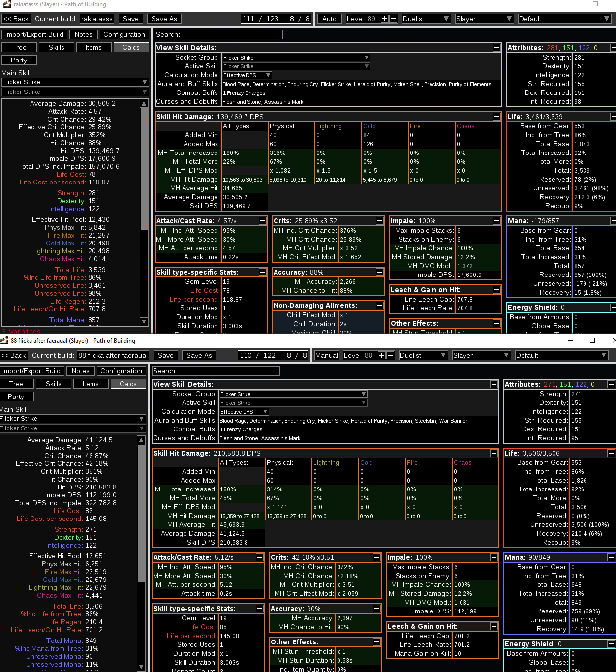This screenshot has width=616, height=672.
Task: Open Socket Group dropdown in rakiatasss window
Action: 296,58
